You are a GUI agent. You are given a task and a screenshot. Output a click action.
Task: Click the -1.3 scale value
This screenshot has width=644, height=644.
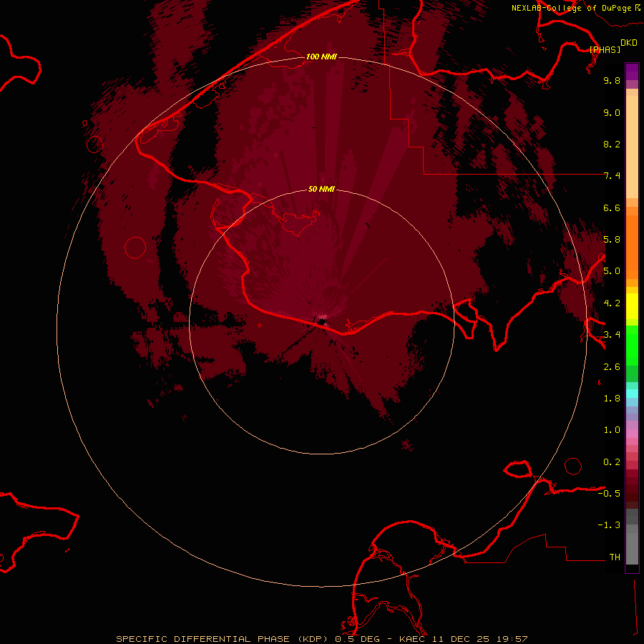coord(609,525)
